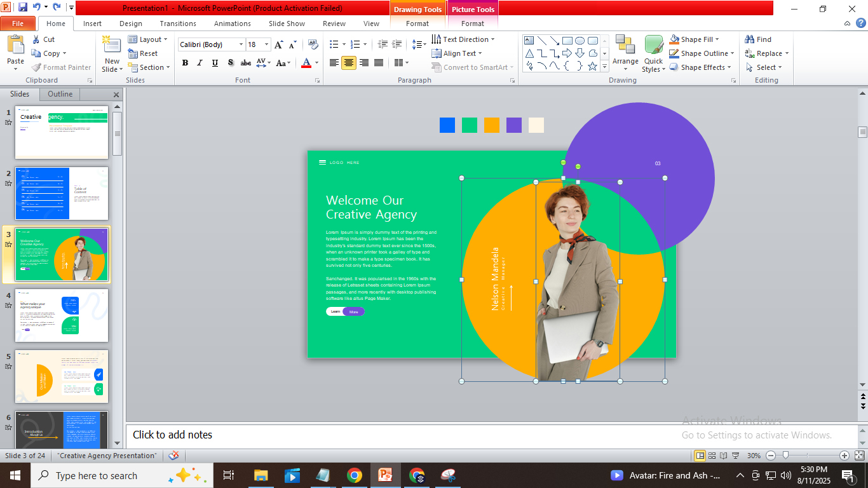The height and width of the screenshot is (488, 868).
Task: Click the zoom slider handle
Action: click(x=786, y=456)
